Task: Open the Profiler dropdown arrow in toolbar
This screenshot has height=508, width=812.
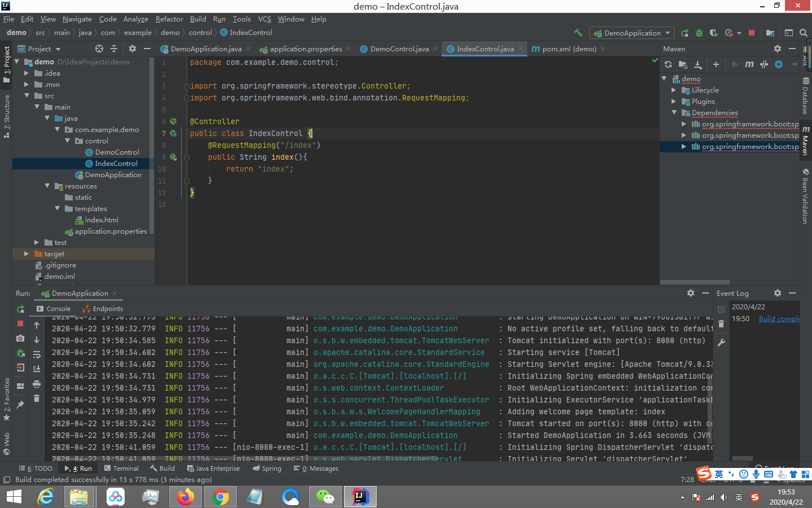Action: point(739,33)
